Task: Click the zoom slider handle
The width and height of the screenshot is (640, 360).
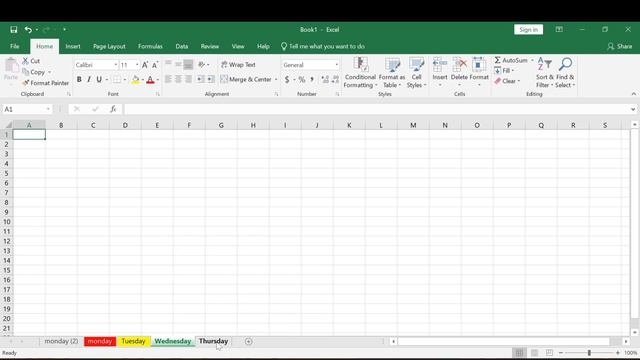Action: tap(589, 353)
